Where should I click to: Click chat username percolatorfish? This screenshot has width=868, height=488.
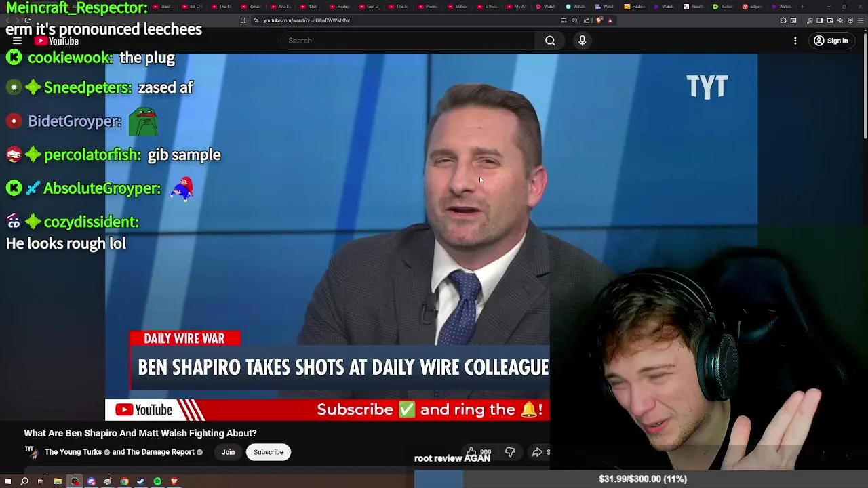point(92,155)
